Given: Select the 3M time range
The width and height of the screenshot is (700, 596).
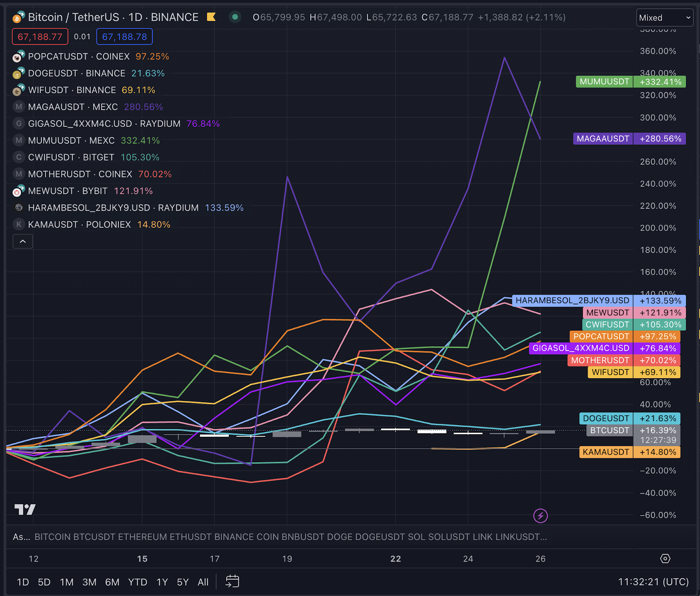Looking at the screenshot, I should pos(89,582).
